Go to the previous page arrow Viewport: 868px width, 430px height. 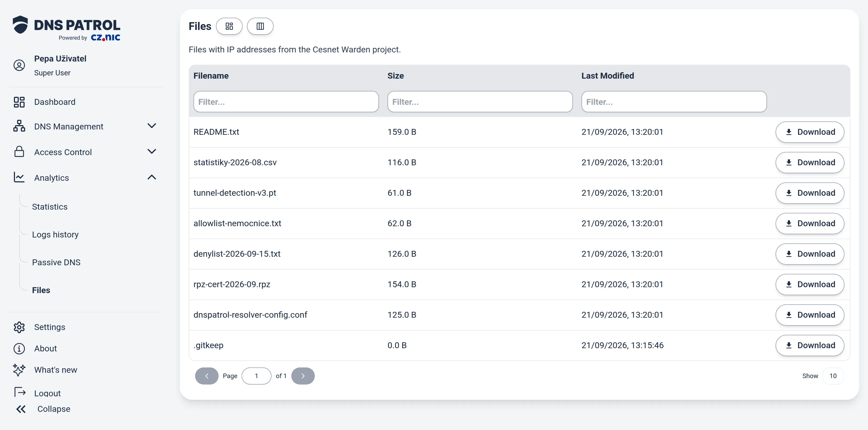click(x=207, y=376)
